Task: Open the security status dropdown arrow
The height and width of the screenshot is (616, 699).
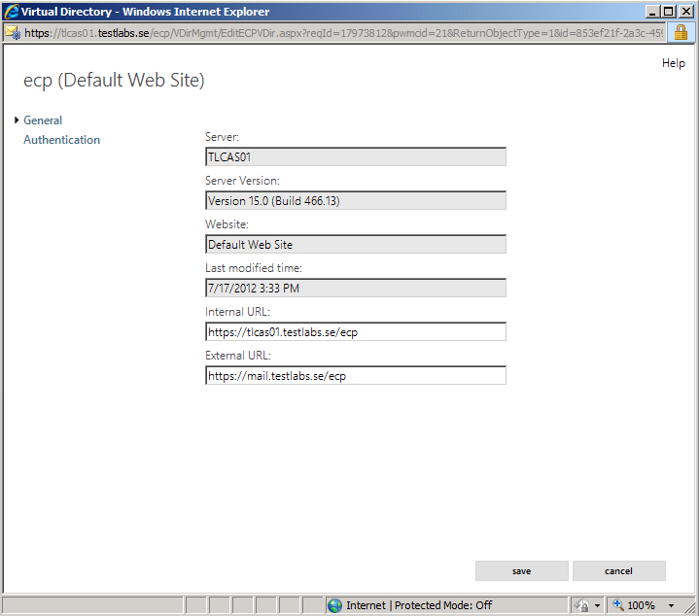Action: point(597,605)
